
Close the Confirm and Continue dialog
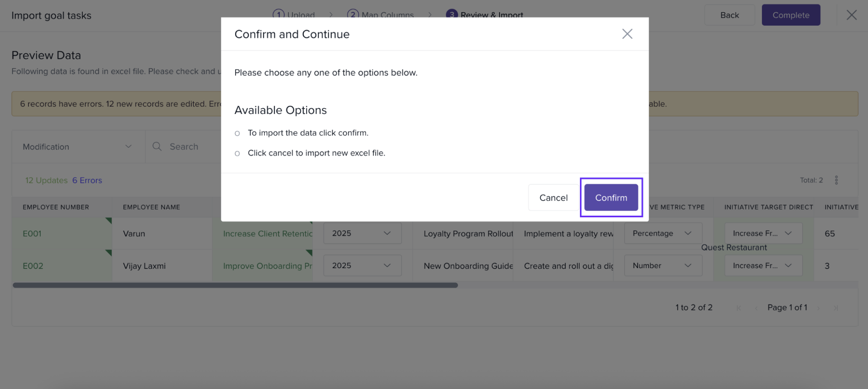point(627,34)
